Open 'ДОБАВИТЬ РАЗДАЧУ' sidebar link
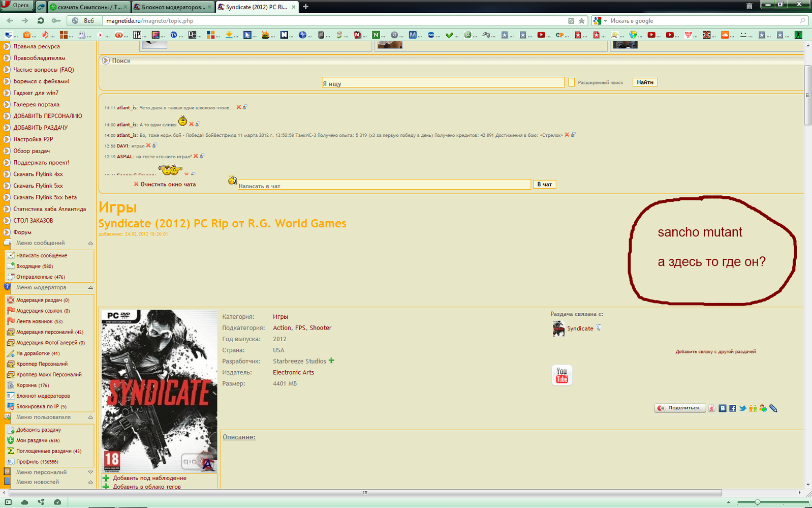 tap(41, 128)
